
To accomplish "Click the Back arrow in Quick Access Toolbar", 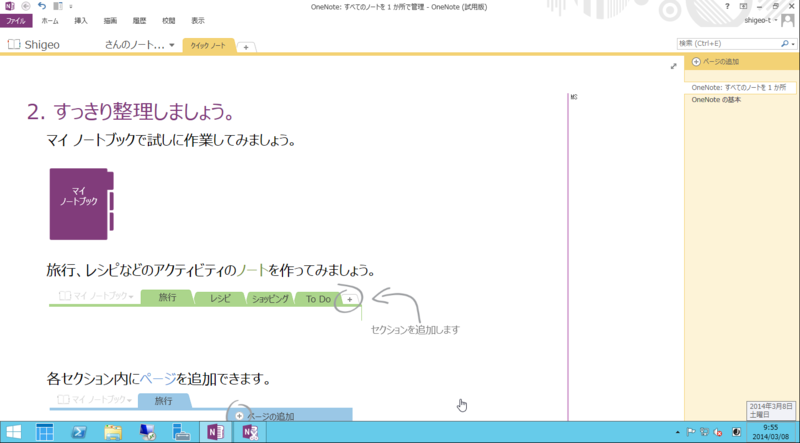I will [x=26, y=6].
